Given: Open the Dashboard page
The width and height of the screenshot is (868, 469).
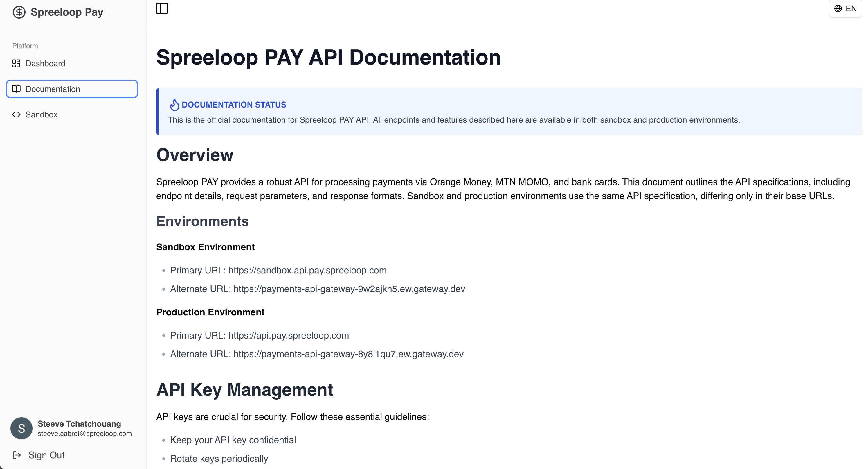Looking at the screenshot, I should point(72,63).
